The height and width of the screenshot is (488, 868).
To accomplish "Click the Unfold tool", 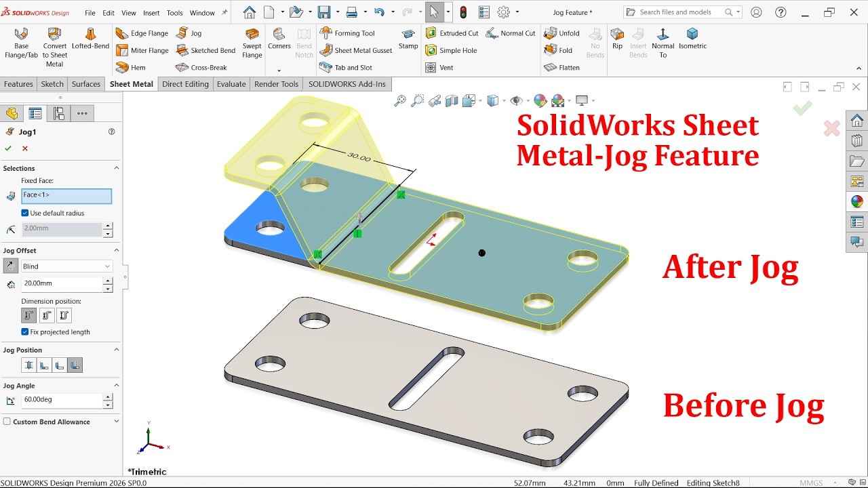I will (562, 33).
